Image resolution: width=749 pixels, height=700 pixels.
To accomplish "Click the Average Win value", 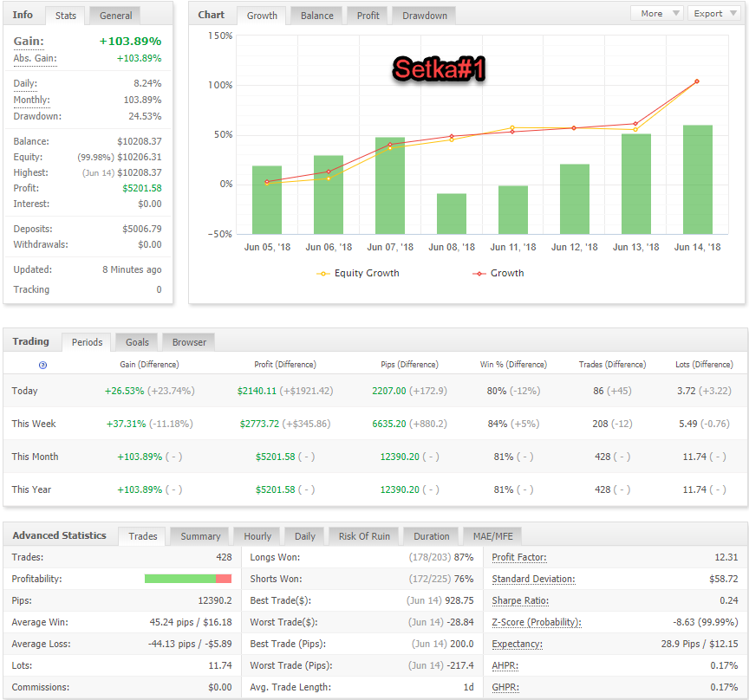I will point(191,622).
